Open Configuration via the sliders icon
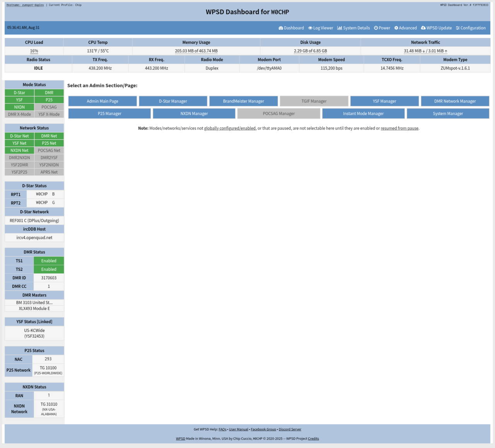This screenshot has width=495, height=448. [x=458, y=28]
